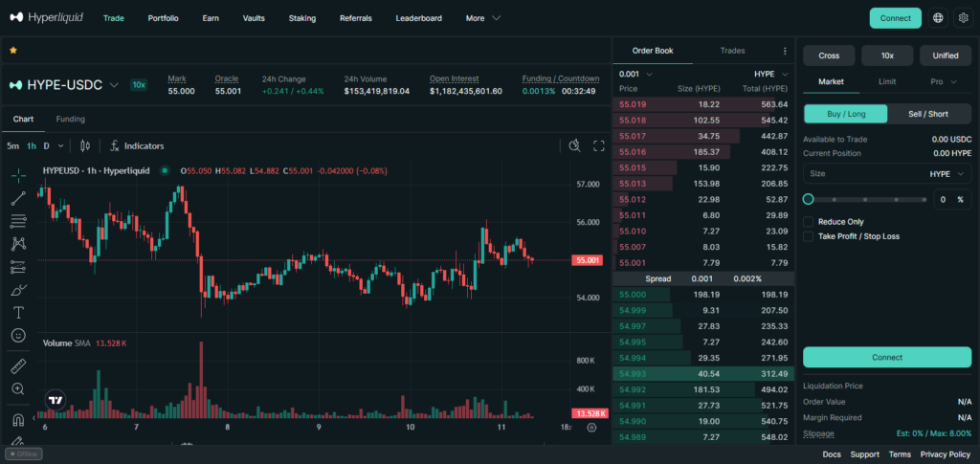Click the 55.019 ask price row
Viewport: 980px width, 464px height.
point(703,104)
